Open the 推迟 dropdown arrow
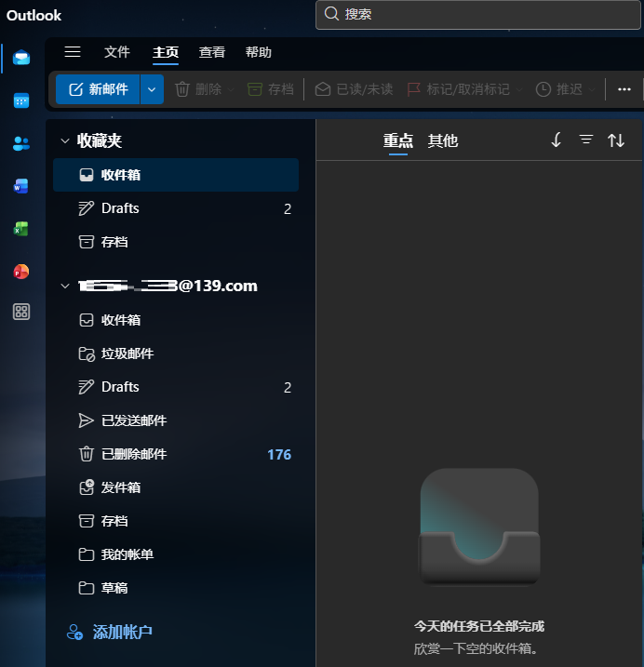This screenshot has width=644, height=667. [x=592, y=89]
